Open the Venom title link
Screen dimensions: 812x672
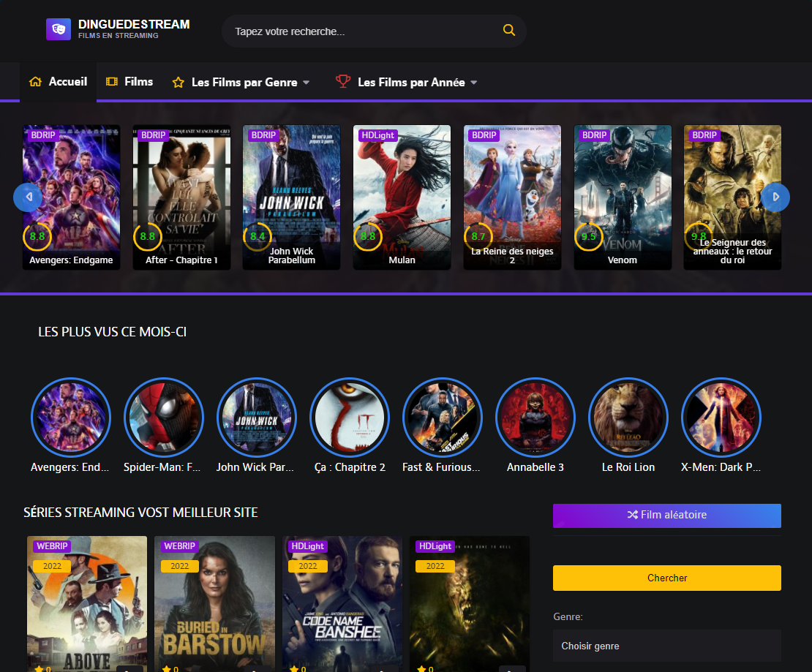[623, 260]
